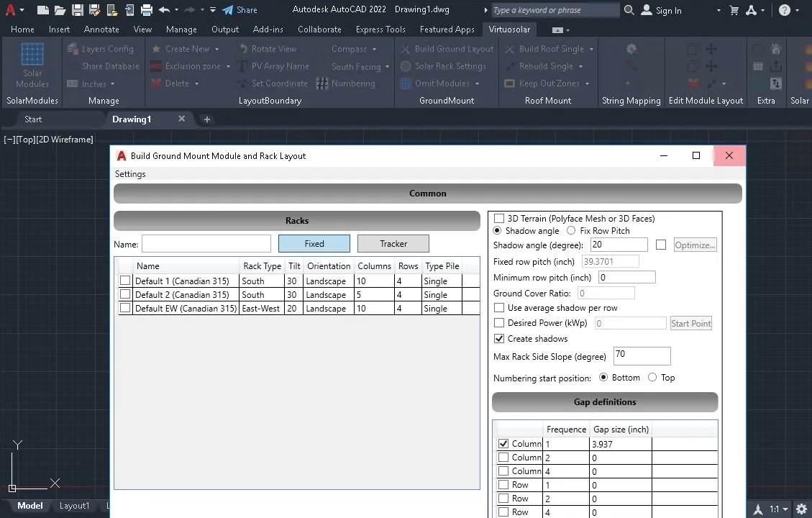
Task: Open the Insert ribbon tab
Action: click(x=59, y=29)
